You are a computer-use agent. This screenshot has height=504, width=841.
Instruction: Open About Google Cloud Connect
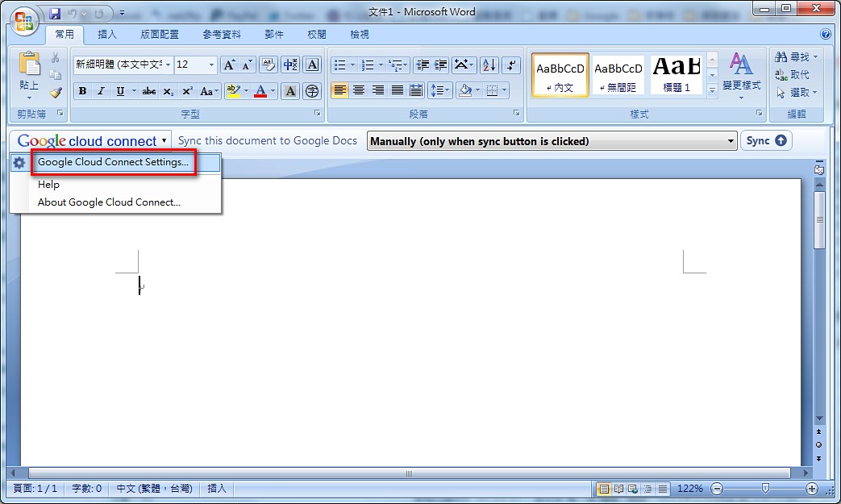[109, 202]
